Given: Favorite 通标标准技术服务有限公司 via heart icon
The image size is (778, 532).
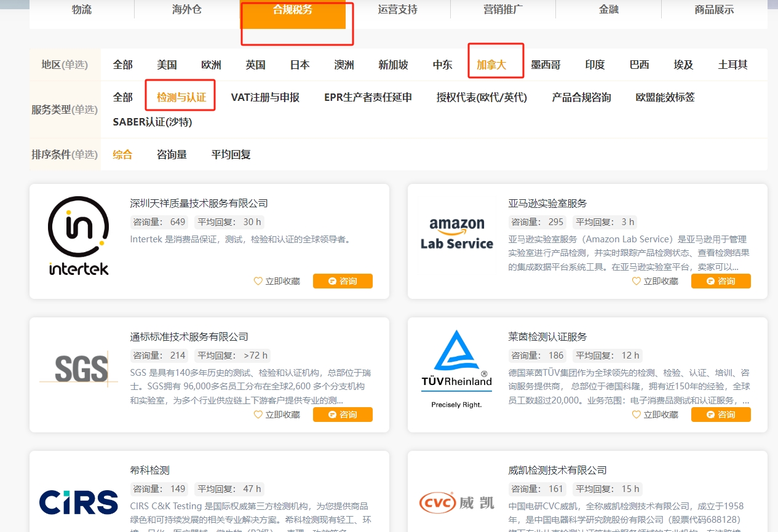Looking at the screenshot, I should pos(258,415).
